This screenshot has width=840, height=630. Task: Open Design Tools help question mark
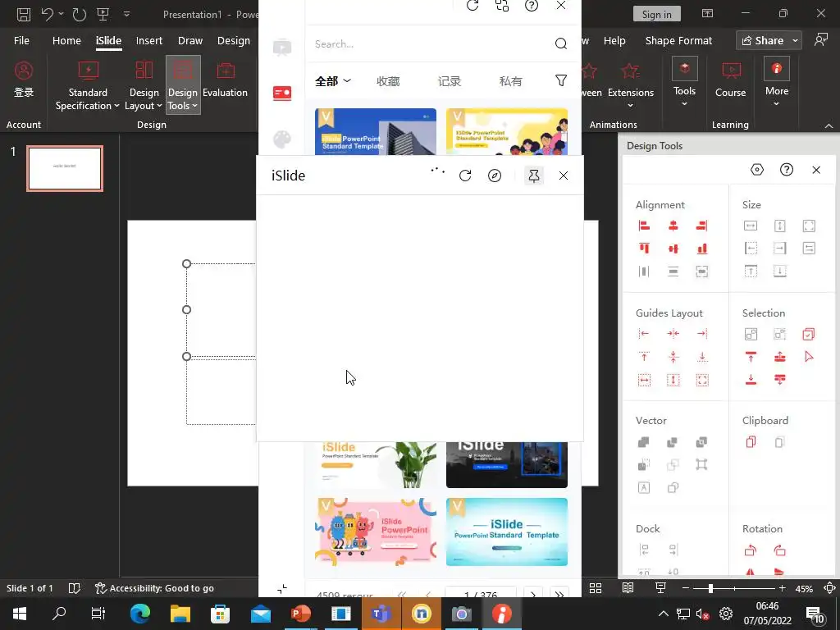tap(787, 170)
